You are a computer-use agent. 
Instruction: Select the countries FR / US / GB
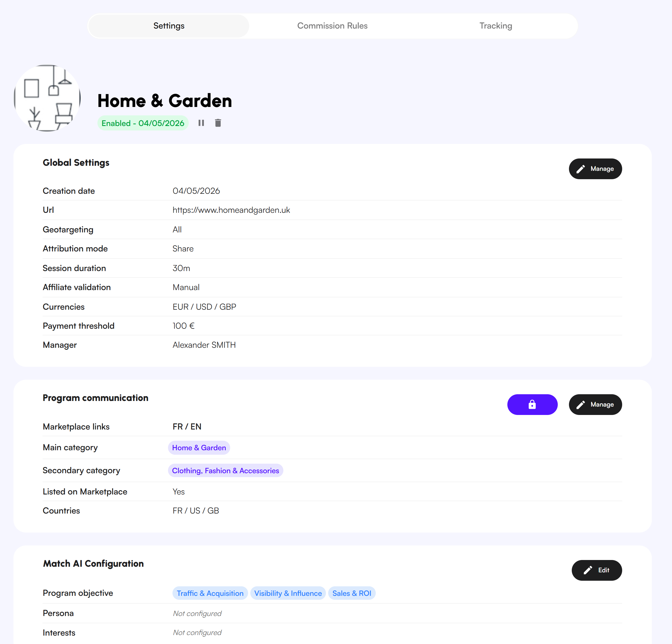pyautogui.click(x=195, y=511)
